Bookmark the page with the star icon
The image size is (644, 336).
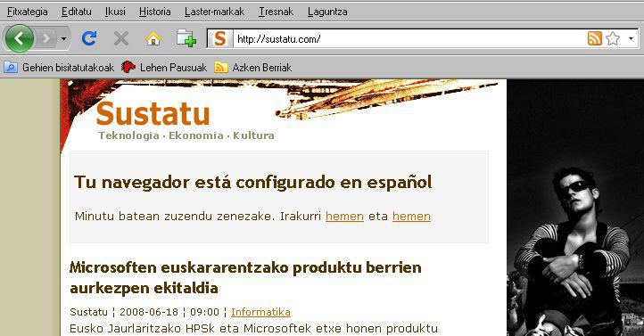click(613, 38)
